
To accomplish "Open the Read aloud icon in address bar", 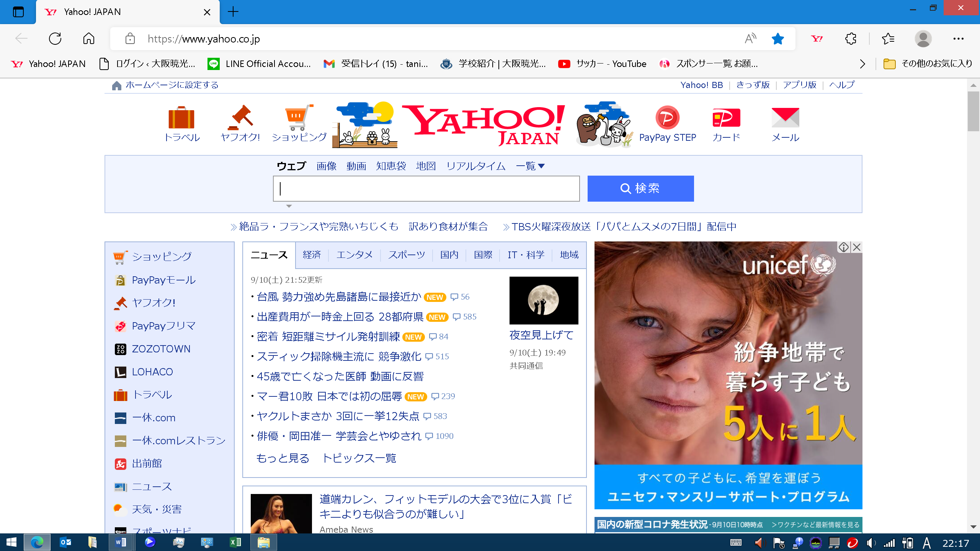I will (x=750, y=39).
